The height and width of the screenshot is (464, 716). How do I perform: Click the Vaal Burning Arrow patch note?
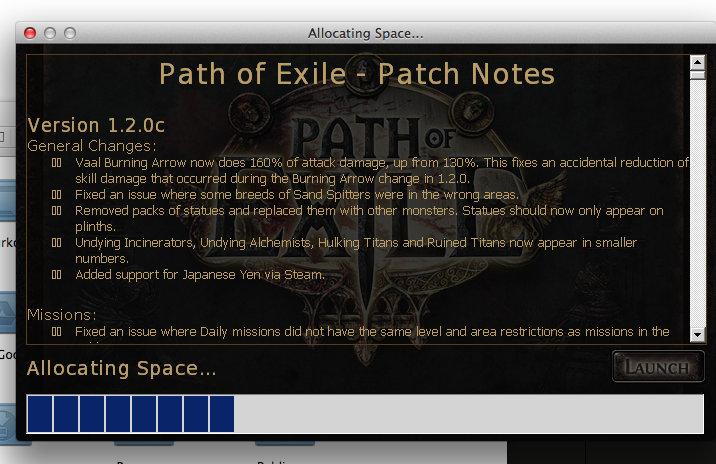[x=382, y=170]
